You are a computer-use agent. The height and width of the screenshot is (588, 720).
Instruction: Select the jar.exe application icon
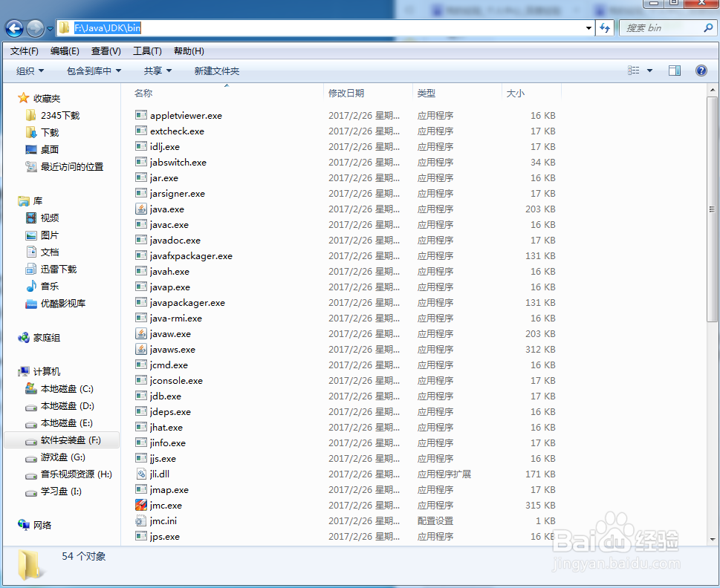141,177
